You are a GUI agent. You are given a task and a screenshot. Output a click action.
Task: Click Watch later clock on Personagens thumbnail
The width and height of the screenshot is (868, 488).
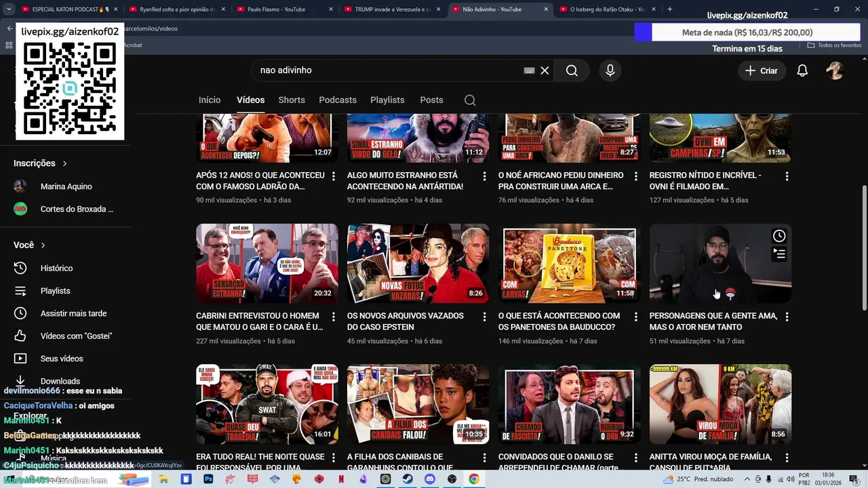779,236
